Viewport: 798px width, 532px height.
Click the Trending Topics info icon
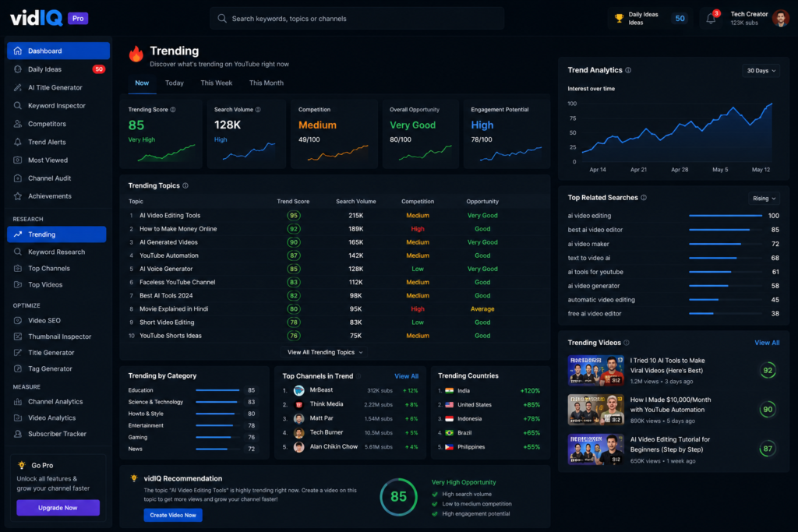pos(185,185)
